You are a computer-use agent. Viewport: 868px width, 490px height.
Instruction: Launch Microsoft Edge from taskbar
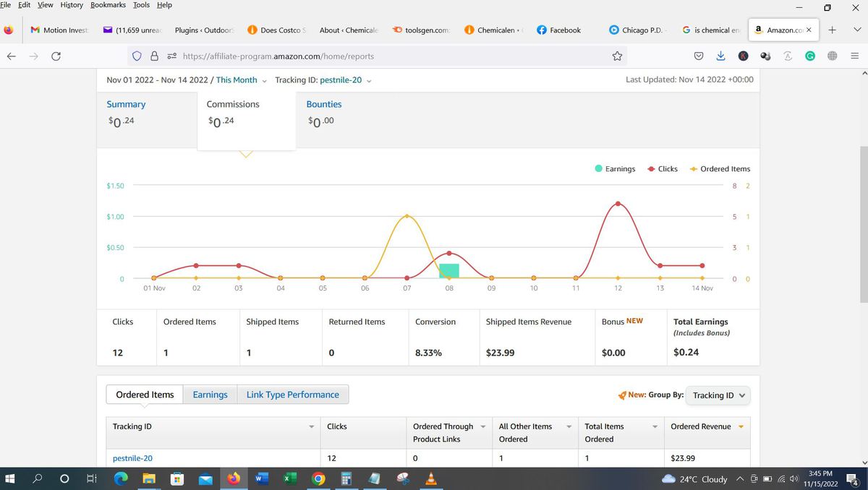pos(121,478)
